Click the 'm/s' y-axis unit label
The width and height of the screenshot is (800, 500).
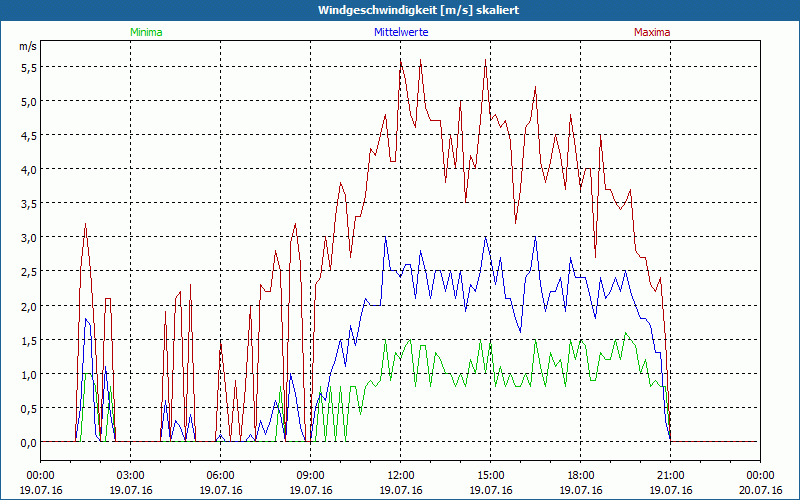coord(28,46)
